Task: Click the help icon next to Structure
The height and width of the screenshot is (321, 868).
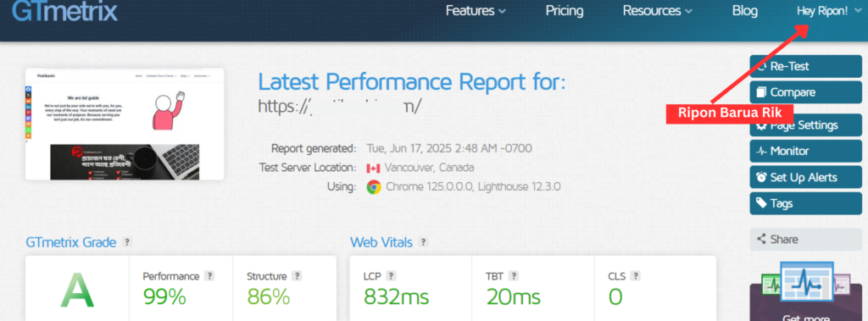Action: [x=297, y=276]
